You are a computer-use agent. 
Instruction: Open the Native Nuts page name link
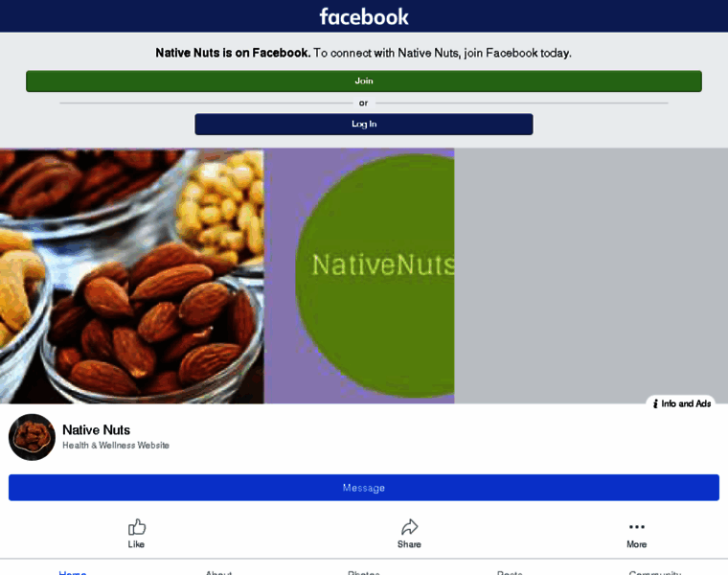[x=96, y=429]
